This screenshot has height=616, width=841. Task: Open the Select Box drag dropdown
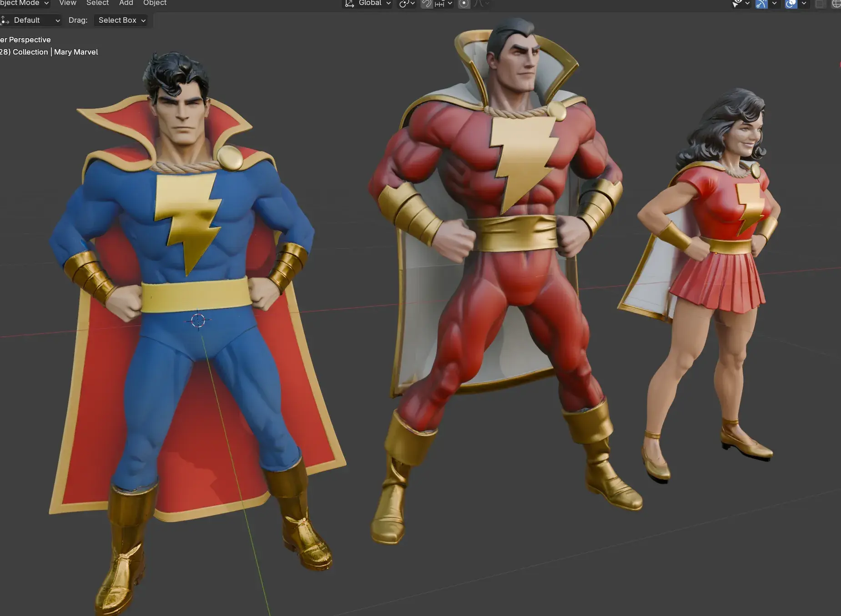pyautogui.click(x=121, y=20)
